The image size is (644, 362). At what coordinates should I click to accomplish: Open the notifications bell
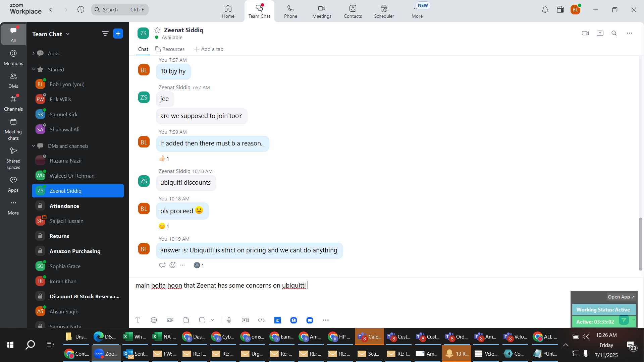click(x=545, y=10)
